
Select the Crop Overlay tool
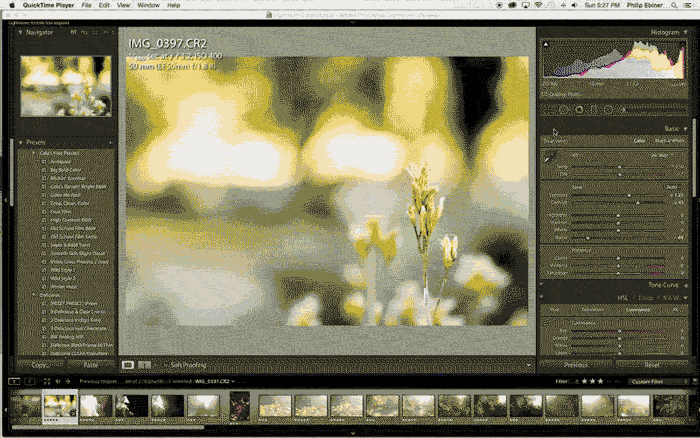pyautogui.click(x=550, y=109)
